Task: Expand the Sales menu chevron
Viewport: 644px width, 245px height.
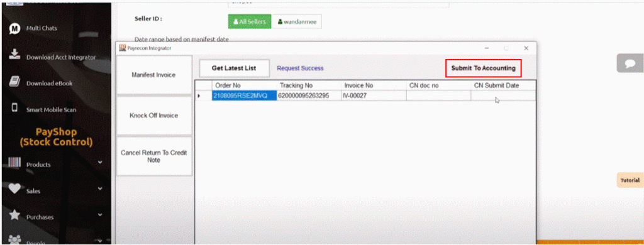Action: tap(100, 189)
